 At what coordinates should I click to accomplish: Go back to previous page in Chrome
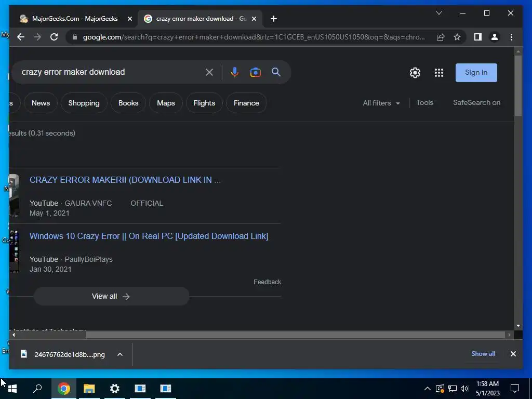pyautogui.click(x=21, y=37)
